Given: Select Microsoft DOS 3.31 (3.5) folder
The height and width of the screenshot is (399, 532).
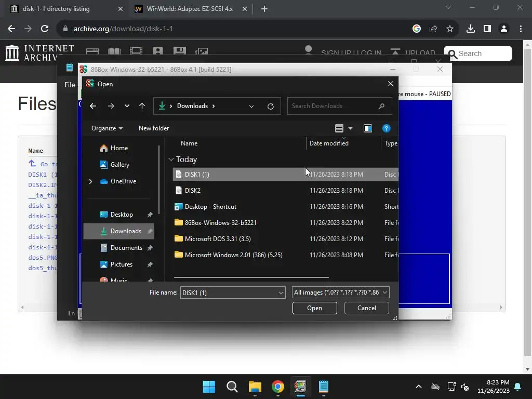Looking at the screenshot, I should coord(285,239).
